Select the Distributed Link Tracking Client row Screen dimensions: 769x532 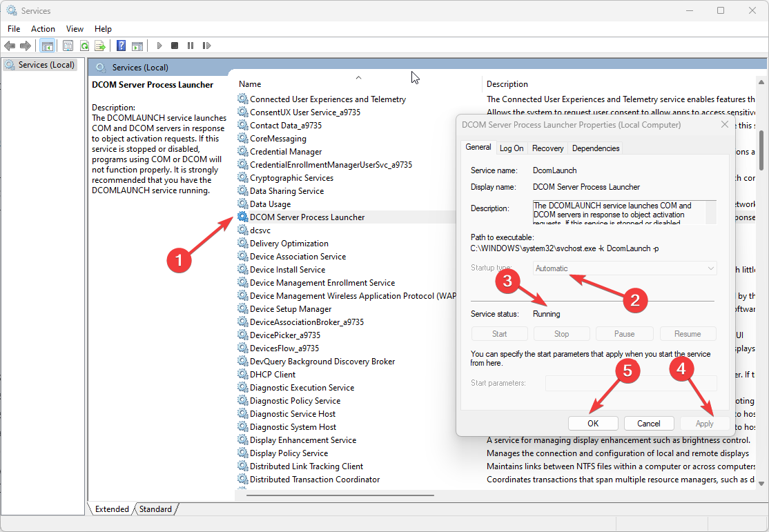coord(306,466)
